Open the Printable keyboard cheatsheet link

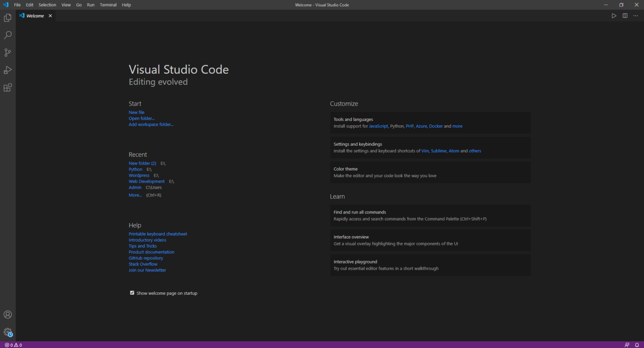click(158, 234)
